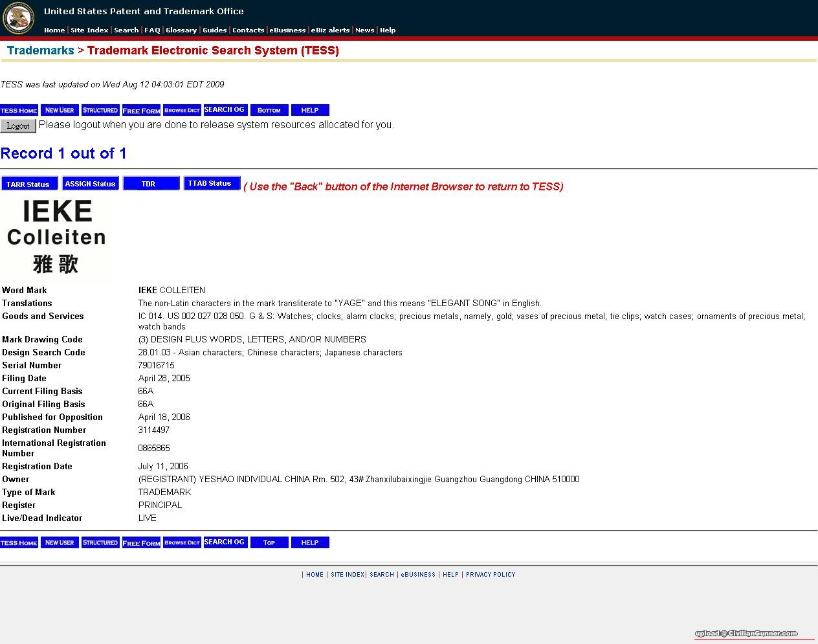The width and height of the screenshot is (818, 644).
Task: Go to eBiz alerts in header navigation
Action: pyautogui.click(x=330, y=30)
